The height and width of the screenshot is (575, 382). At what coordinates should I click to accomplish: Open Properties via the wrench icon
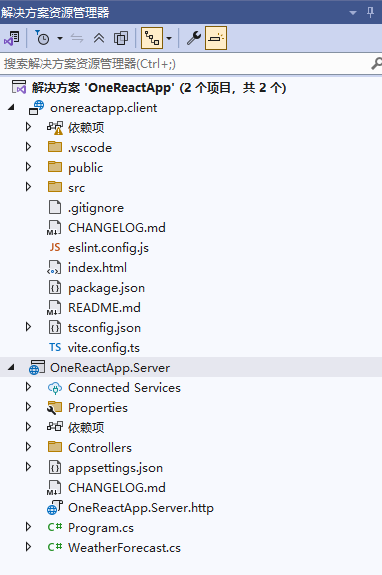pos(194,38)
